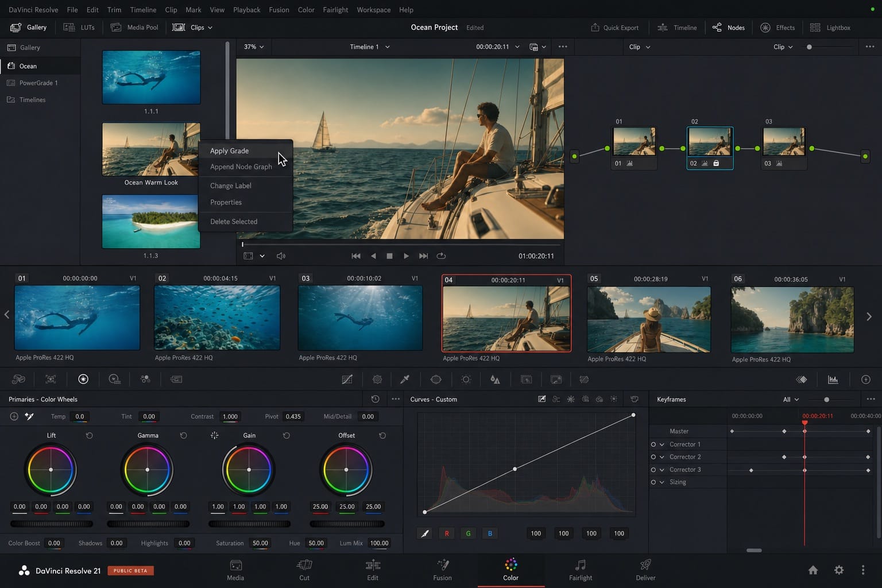This screenshot has width=882, height=588.
Task: Activate the auto balance wand icon
Action: [x=29, y=416]
